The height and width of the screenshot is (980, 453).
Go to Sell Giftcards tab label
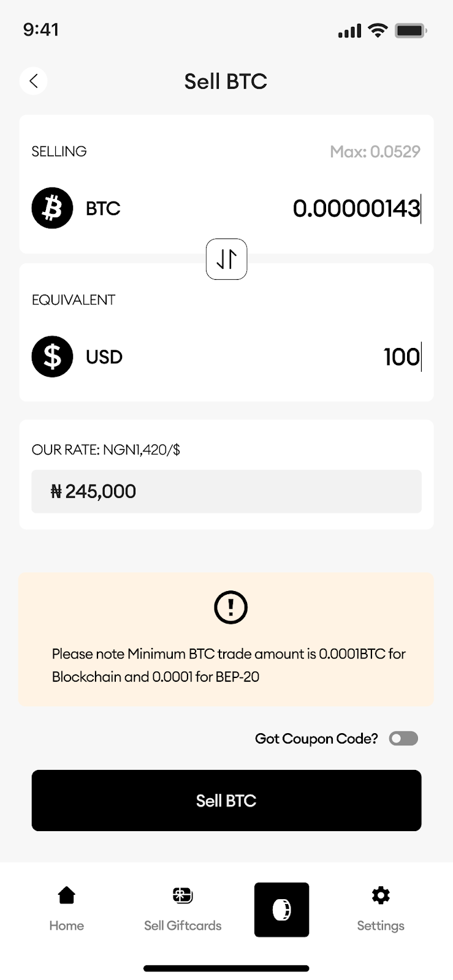click(183, 925)
